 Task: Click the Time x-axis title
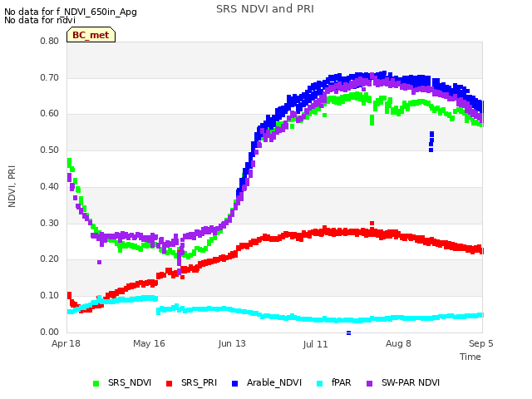pyautogui.click(x=470, y=357)
